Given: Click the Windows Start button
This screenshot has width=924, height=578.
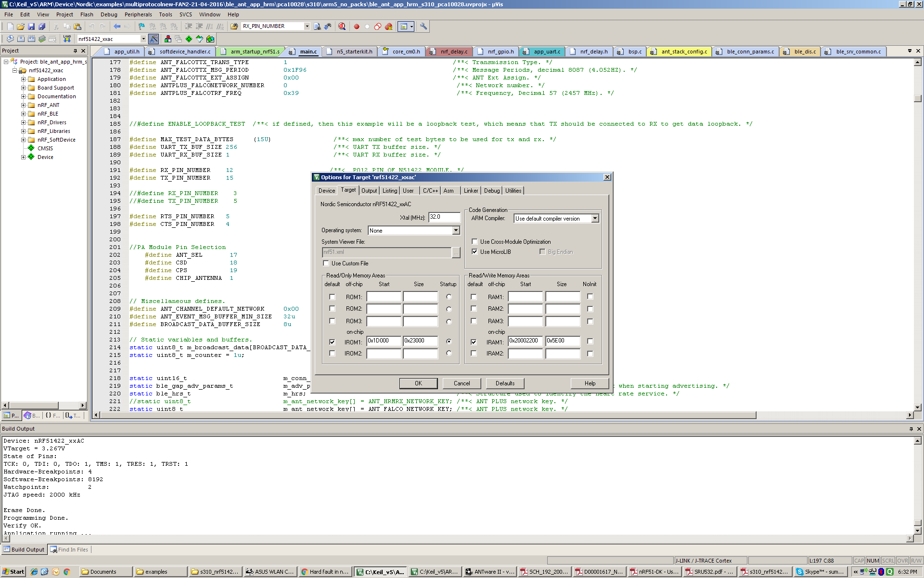Looking at the screenshot, I should coord(13,572).
